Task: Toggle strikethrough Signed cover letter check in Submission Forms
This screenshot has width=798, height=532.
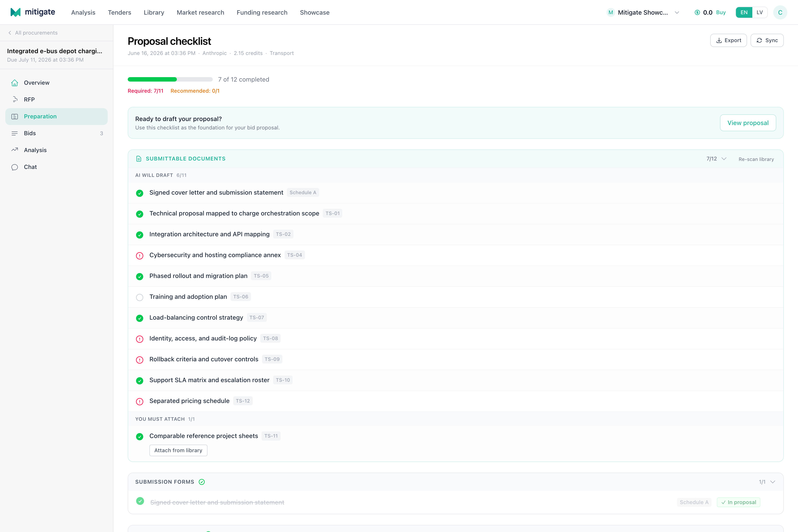Action: [140, 501]
